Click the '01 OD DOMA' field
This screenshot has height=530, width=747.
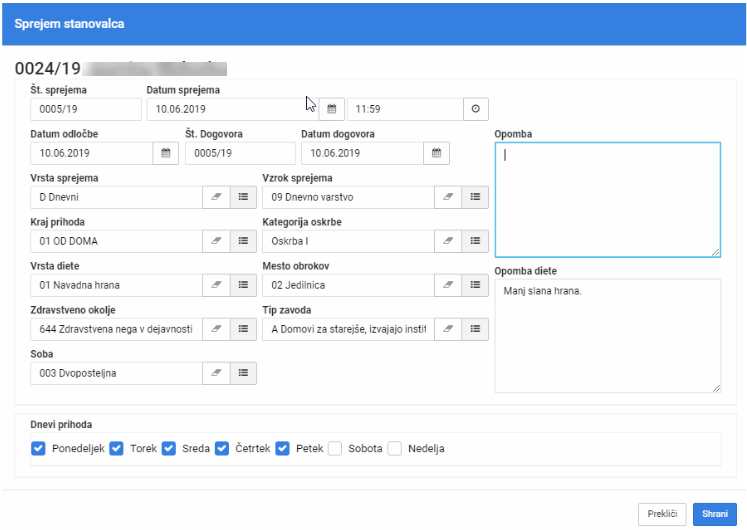coord(116,241)
